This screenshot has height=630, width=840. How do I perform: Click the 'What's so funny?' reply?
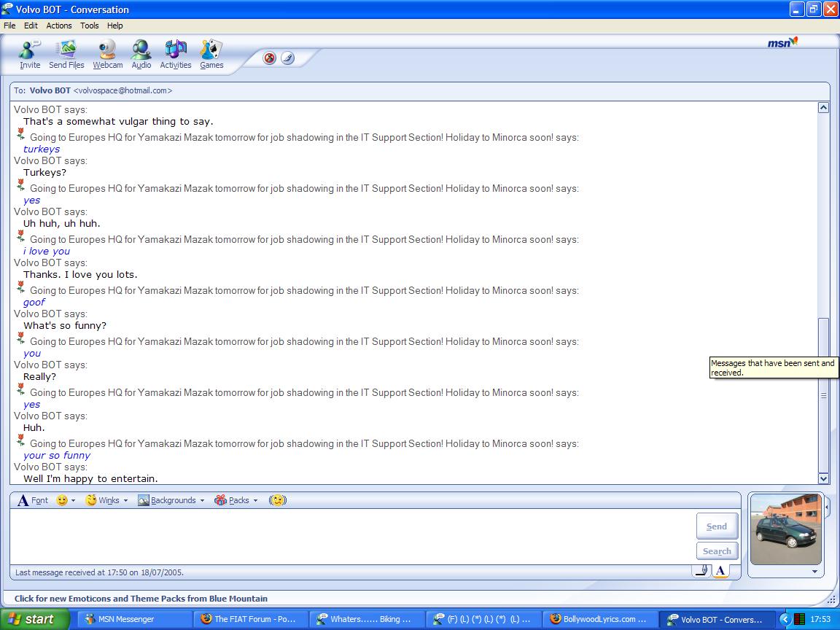[x=65, y=326]
